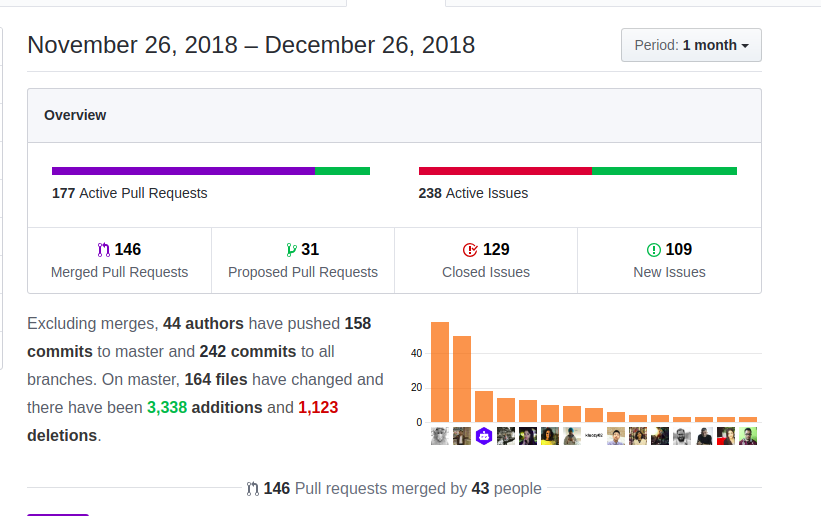Click the green section of the pull requests bar
This screenshot has width=821, height=516.
tap(342, 171)
